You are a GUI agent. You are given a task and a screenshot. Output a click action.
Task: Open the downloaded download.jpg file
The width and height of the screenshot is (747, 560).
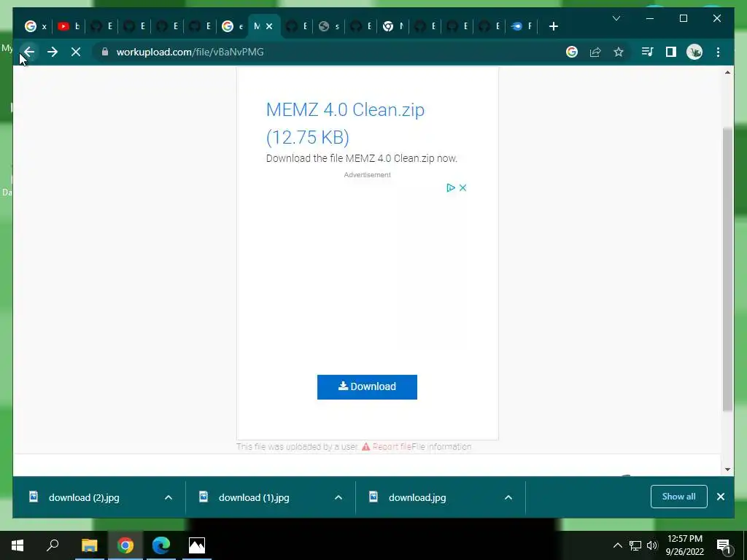(x=417, y=497)
